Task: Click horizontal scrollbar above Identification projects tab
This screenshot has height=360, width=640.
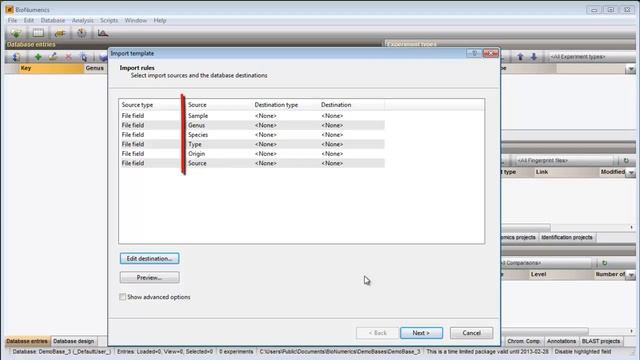Action: 526,227
